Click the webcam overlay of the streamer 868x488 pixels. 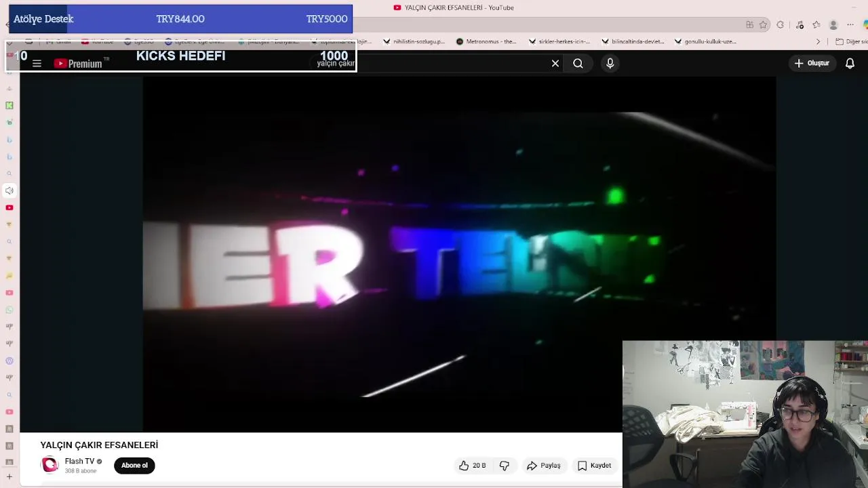(x=745, y=414)
